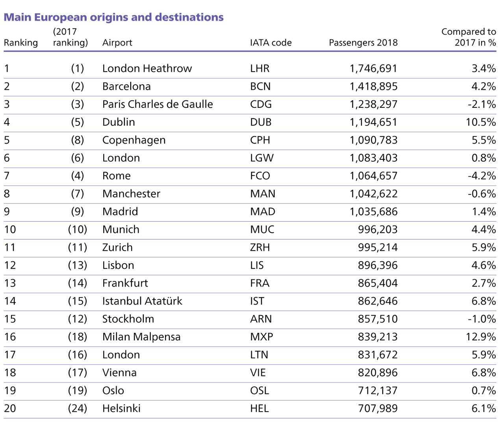Select the 'MAN' IATA code
This screenshot has width=504, height=425.
point(263,194)
